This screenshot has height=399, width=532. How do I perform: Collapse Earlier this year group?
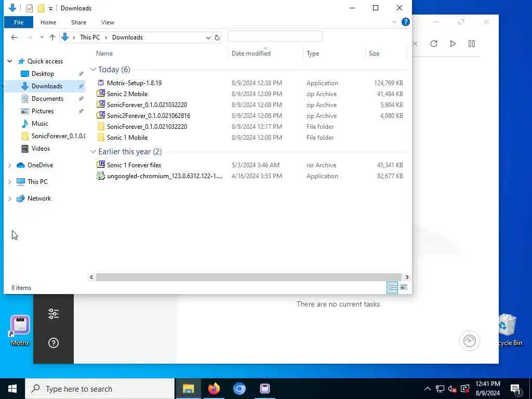(x=93, y=152)
